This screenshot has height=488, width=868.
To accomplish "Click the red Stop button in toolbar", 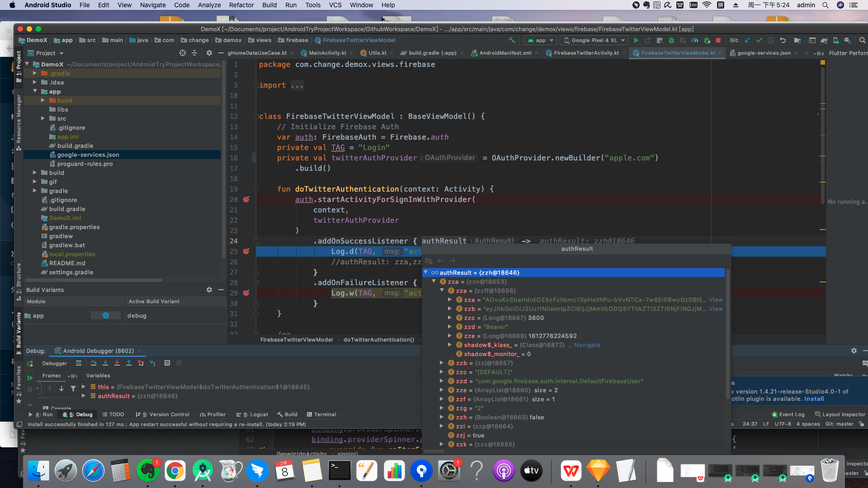I will click(x=718, y=40).
